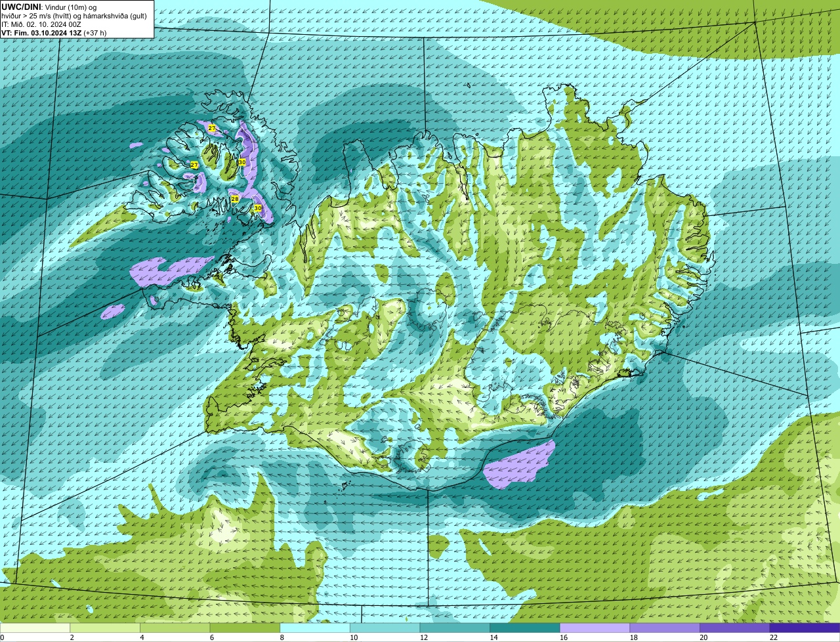Click the 12–14 m/s teal legend swatch

[x=455, y=628]
